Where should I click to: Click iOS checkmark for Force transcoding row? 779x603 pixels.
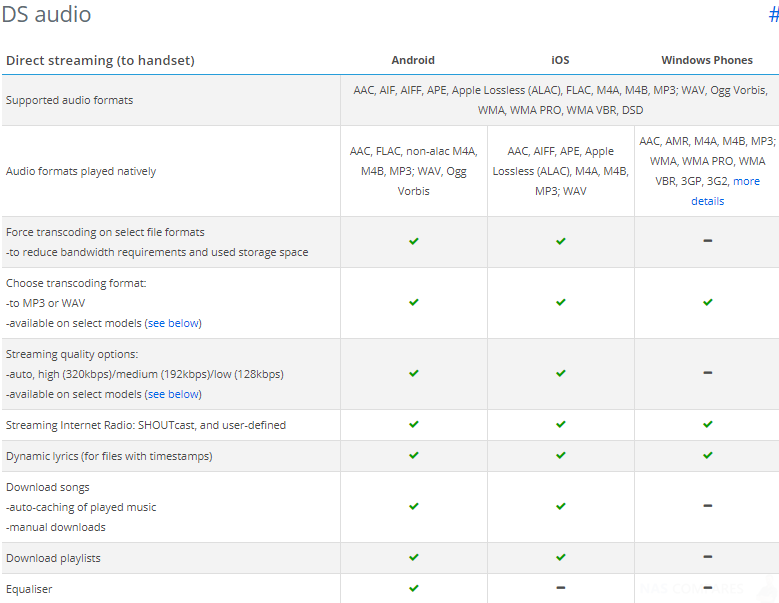560,241
